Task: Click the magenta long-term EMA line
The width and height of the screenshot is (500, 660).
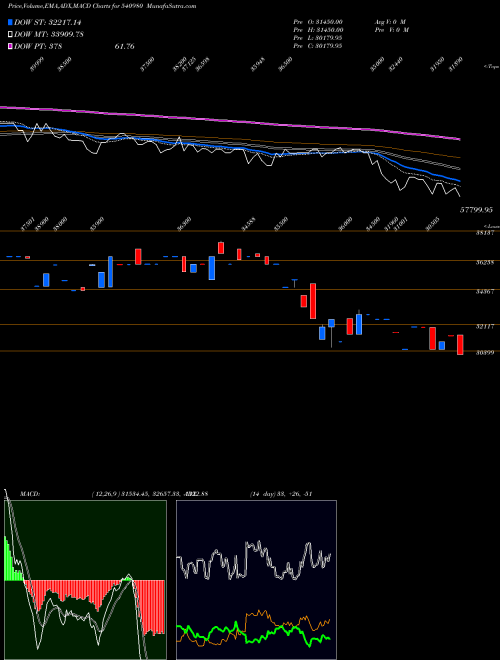Action: click(x=229, y=121)
